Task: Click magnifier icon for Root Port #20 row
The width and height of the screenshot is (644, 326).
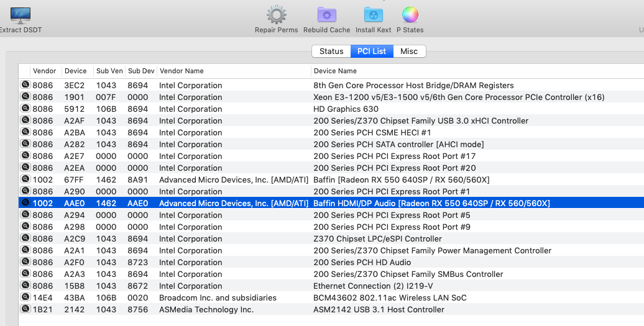Action: pos(25,167)
